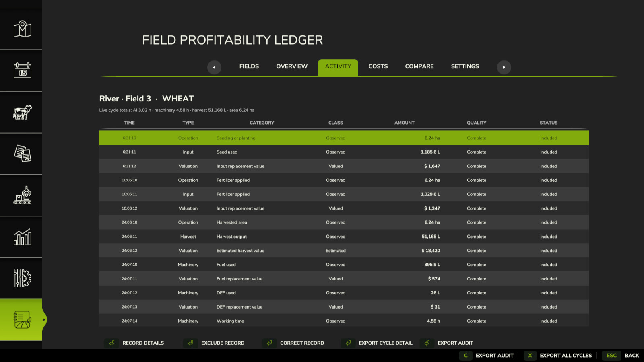644x362 pixels.
Task: Open the animals cow icon
Action: [23, 112]
